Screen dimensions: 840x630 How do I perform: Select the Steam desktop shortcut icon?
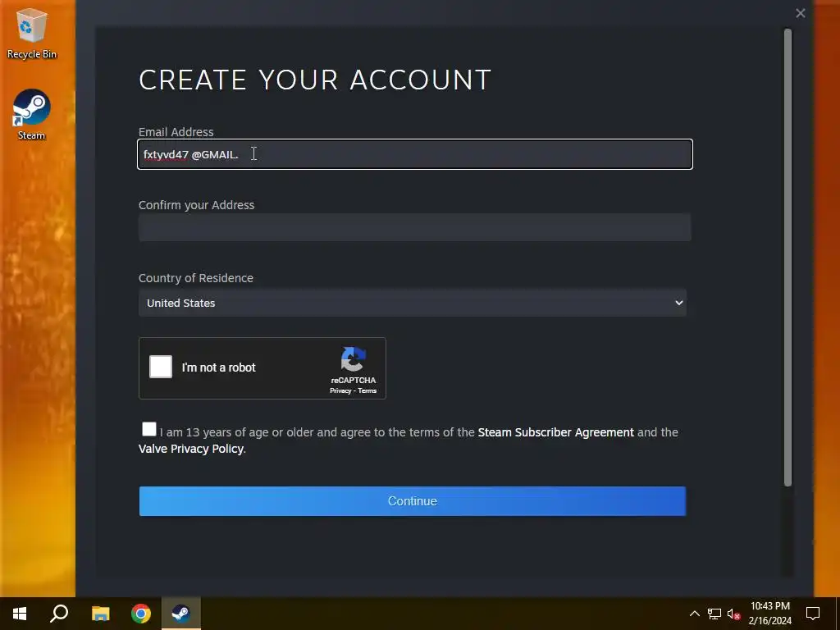point(32,115)
